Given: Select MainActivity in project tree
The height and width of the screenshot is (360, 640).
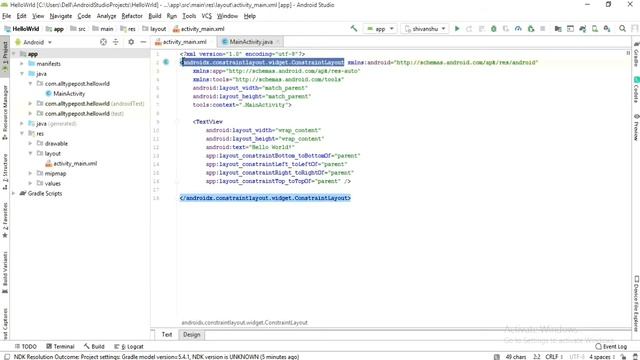Looking at the screenshot, I should 65,93.
